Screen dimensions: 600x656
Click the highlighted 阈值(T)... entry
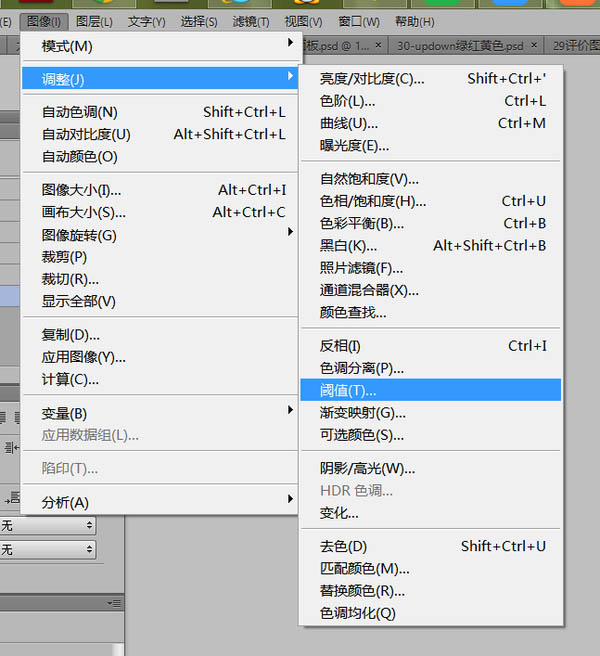[431, 390]
